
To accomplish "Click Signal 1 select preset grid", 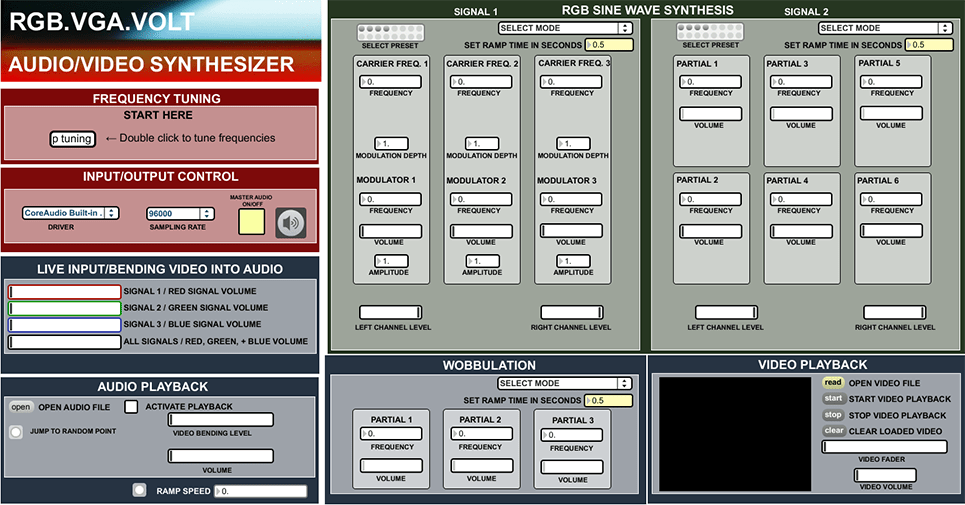I will click(389, 31).
